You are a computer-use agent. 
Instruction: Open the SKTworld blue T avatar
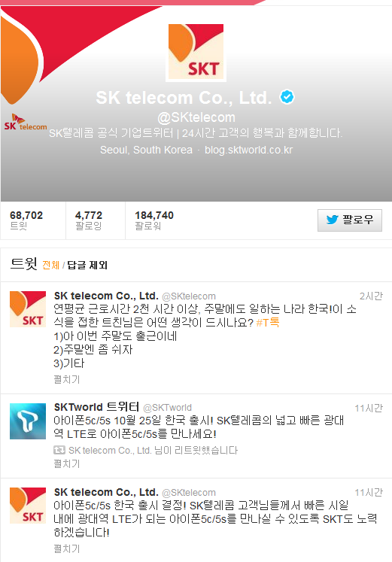(28, 421)
